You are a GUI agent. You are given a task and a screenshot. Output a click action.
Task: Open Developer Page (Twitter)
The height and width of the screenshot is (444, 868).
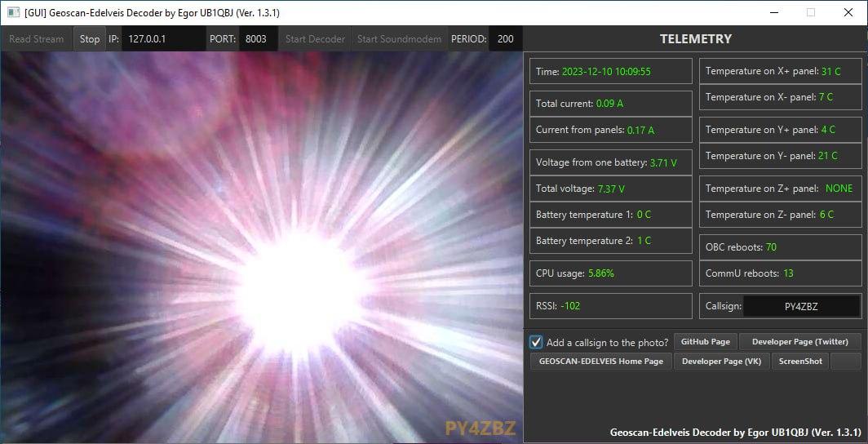[800, 342]
